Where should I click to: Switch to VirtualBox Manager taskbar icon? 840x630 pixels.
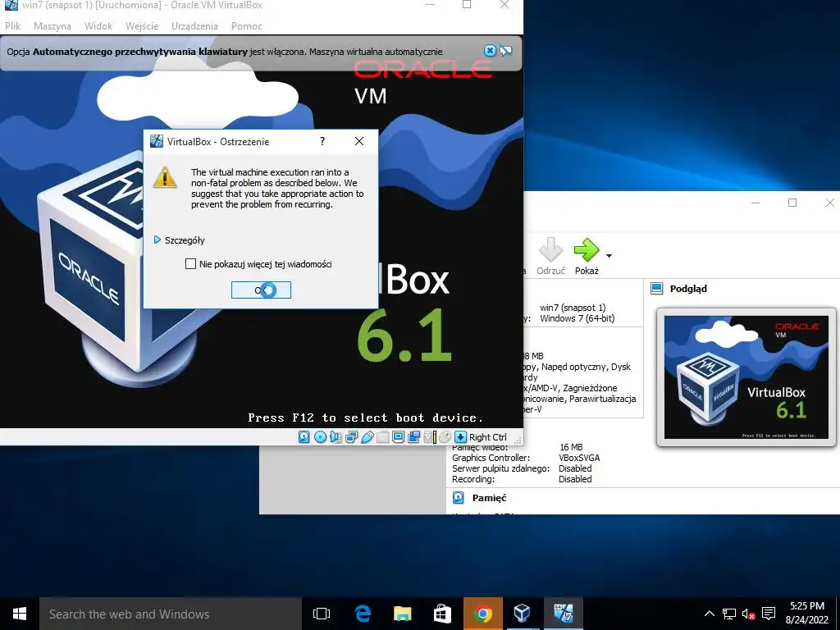coord(523,614)
